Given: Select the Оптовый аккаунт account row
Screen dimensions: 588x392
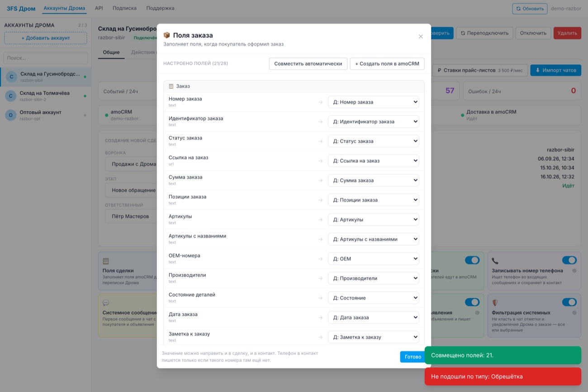Looking at the screenshot, I should point(46,115).
